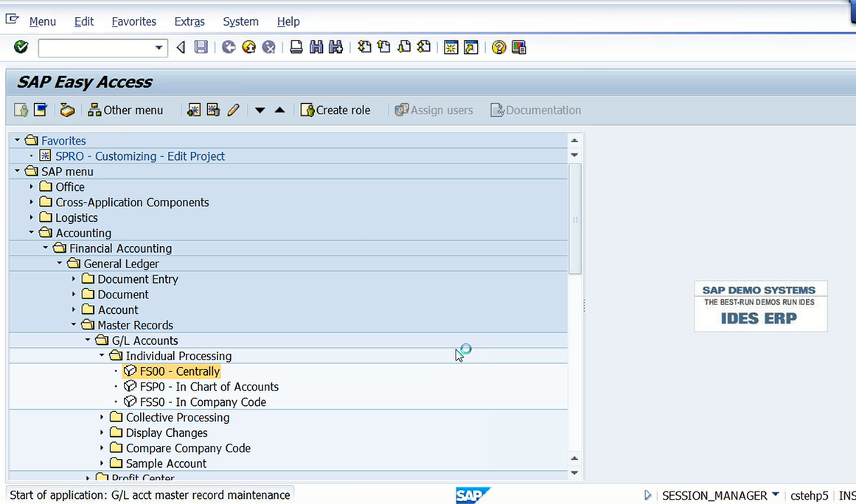Open the Help menu
This screenshot has height=504, width=856.
pyautogui.click(x=288, y=21)
